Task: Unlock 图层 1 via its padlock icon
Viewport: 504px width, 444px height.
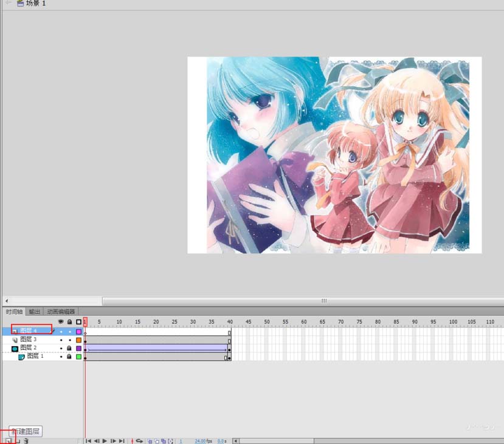Action: (x=69, y=357)
